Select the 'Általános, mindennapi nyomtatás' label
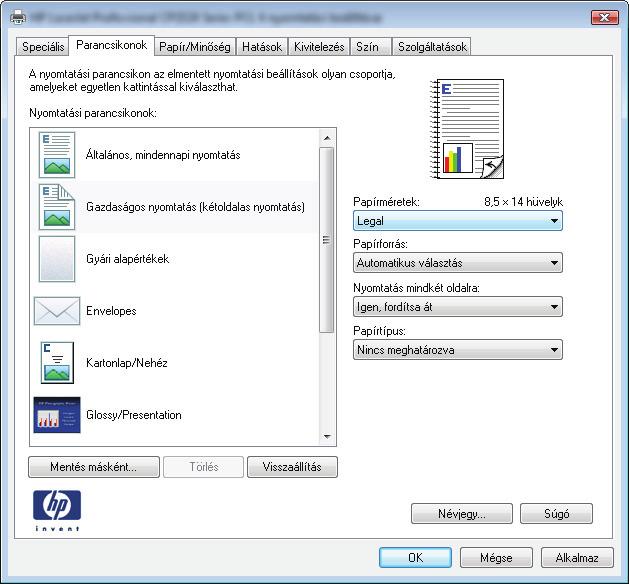This screenshot has width=629, height=584. pos(163,155)
